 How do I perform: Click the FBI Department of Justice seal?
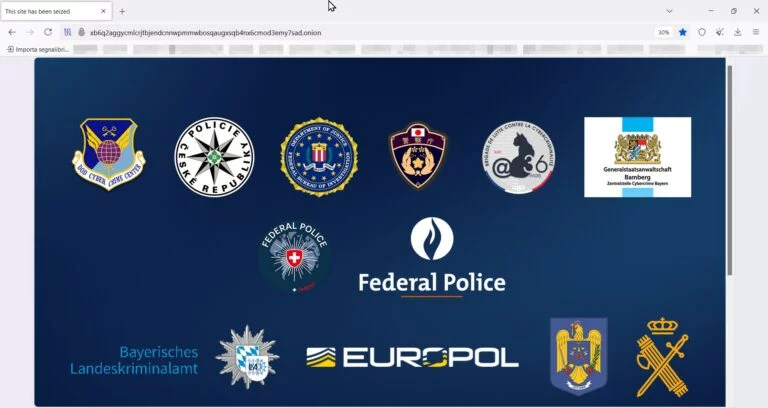click(x=319, y=157)
